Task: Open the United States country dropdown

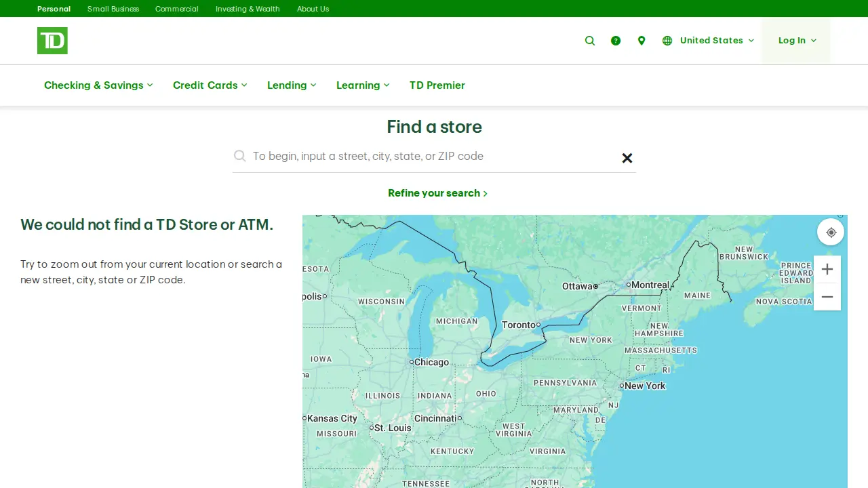Action: (x=717, y=41)
